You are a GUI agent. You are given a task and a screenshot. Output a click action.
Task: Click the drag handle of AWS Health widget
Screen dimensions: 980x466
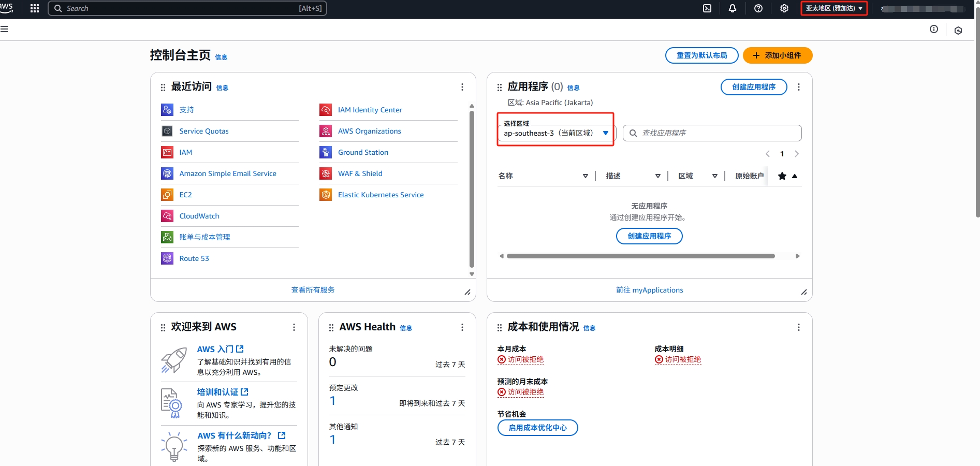point(331,328)
